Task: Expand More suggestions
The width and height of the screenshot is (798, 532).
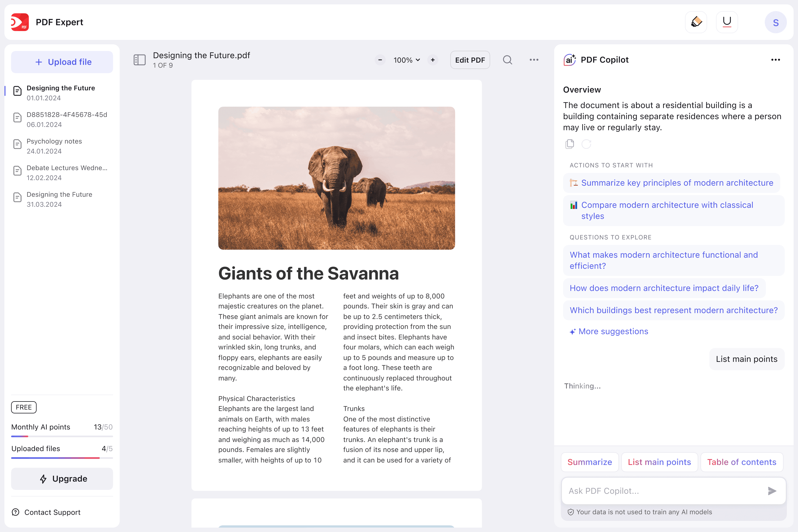Action: point(609,331)
